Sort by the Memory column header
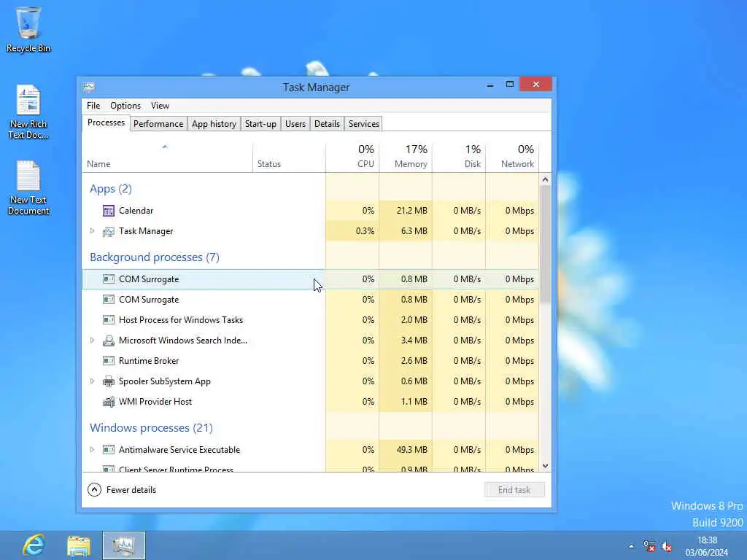 tap(406, 157)
